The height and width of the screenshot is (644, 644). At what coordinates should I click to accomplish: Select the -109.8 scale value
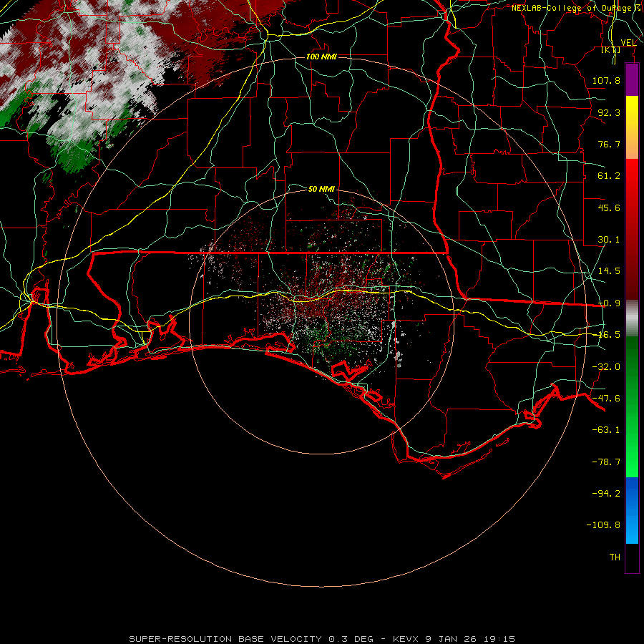[x=603, y=525]
